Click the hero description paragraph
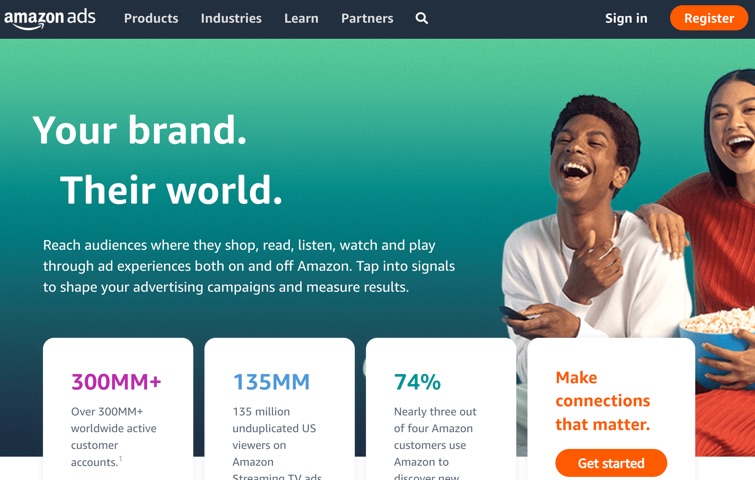Screen dimensions: 755x480 click(x=249, y=266)
